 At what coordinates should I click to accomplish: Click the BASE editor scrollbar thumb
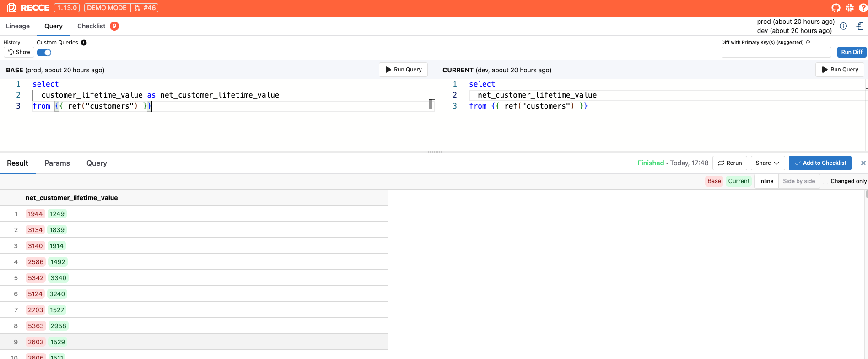[431, 105]
